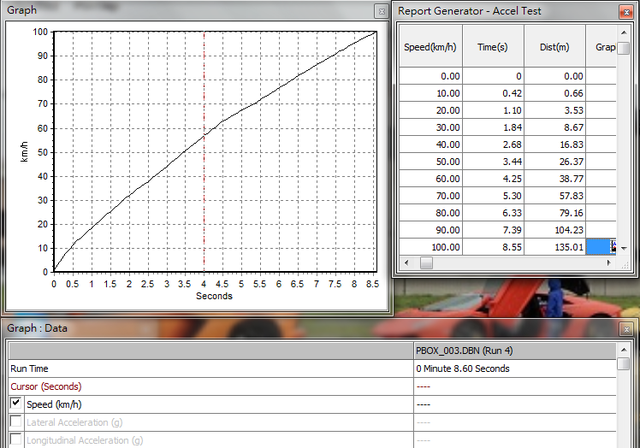
Task: Select the 10.00 speed cell
Action: 431,93
